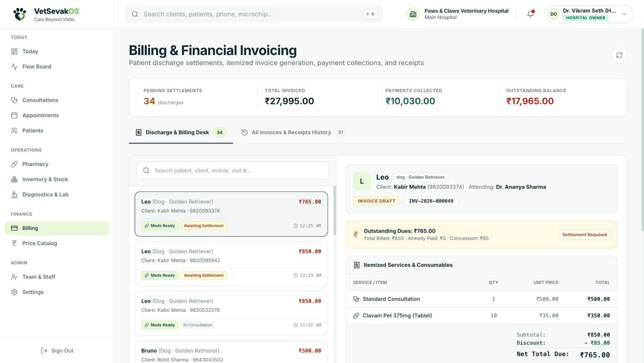Click the Leo avatar letter L

(x=362, y=181)
